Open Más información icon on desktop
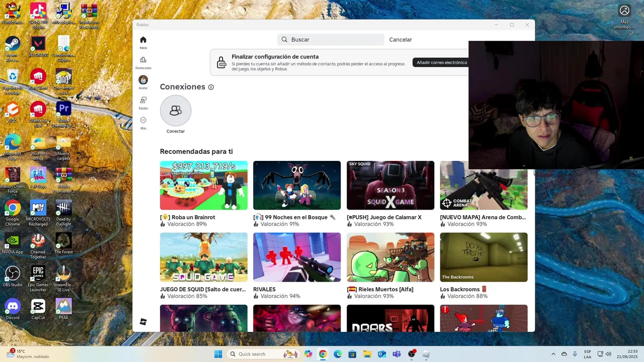Viewport: 644px width, 362px height. pyautogui.click(x=624, y=17)
